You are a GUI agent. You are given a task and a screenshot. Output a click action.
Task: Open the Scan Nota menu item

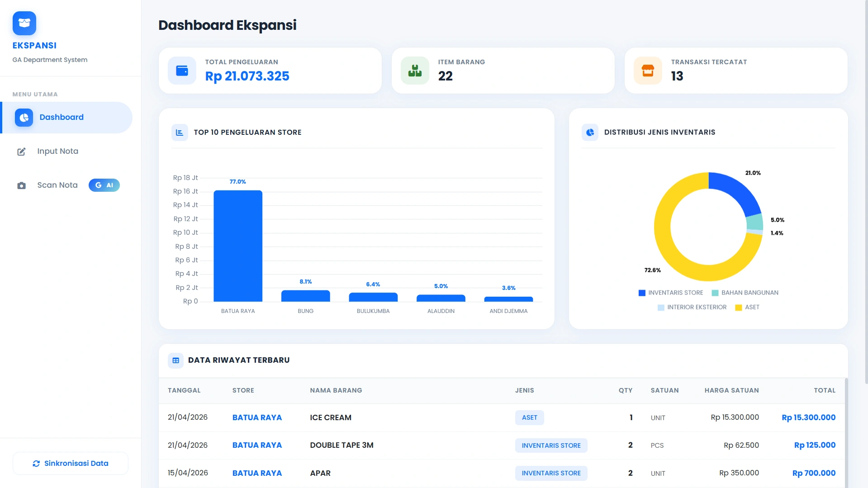[67, 185]
